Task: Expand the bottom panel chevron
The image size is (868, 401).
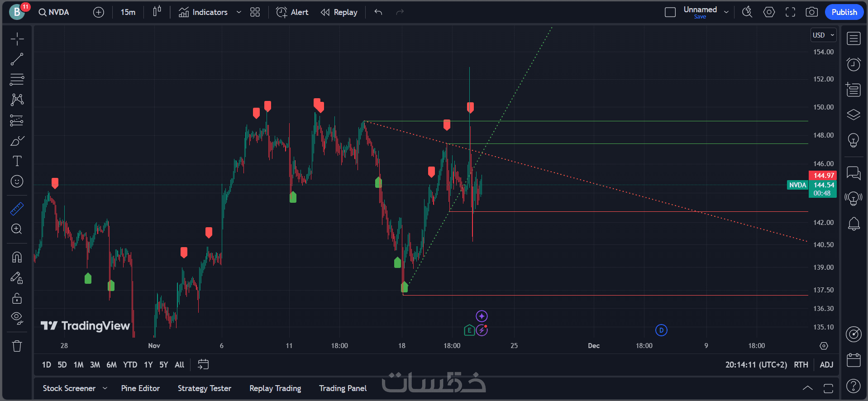Action: pos(807,388)
